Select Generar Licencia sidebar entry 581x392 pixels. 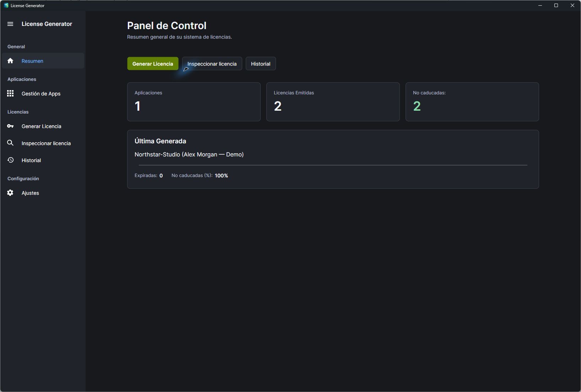tap(43, 126)
